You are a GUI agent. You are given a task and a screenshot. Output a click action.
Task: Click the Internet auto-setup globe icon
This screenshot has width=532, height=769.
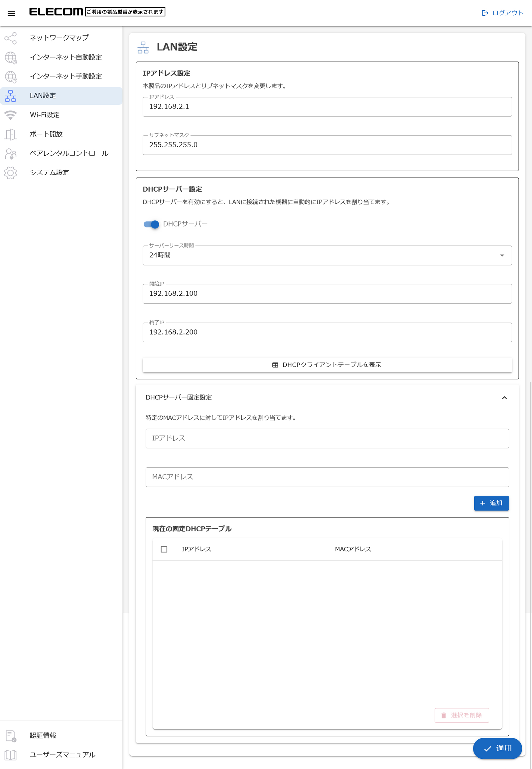(x=11, y=57)
